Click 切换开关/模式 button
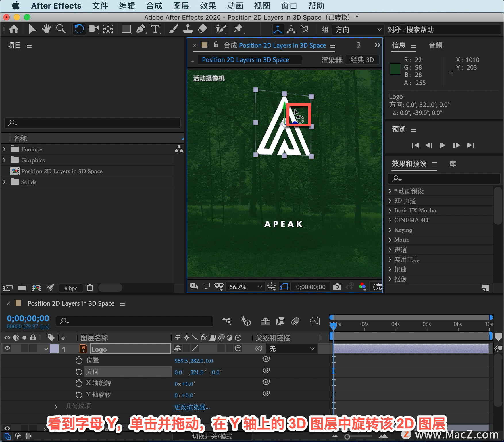This screenshot has height=442, width=504. point(212,436)
